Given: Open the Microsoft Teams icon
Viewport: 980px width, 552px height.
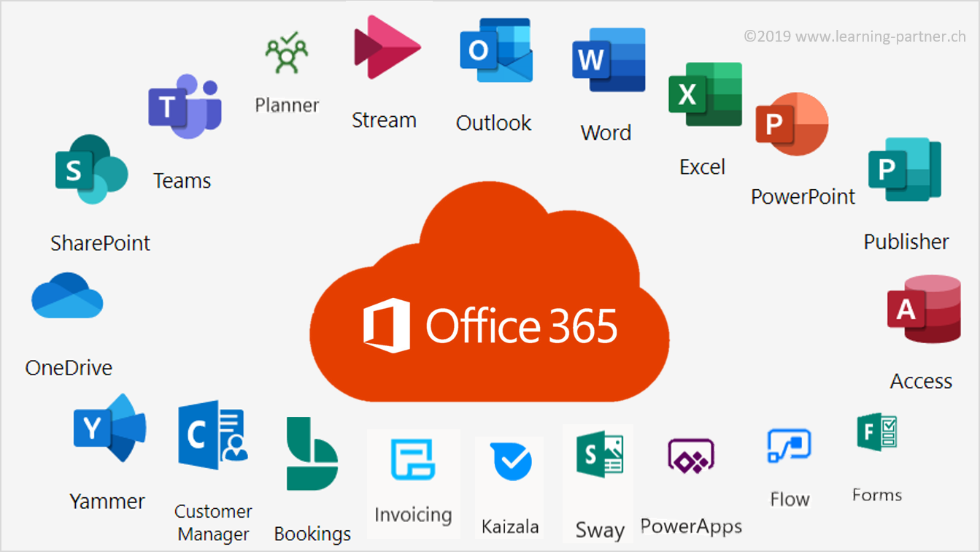Looking at the screenshot, I should (185, 107).
